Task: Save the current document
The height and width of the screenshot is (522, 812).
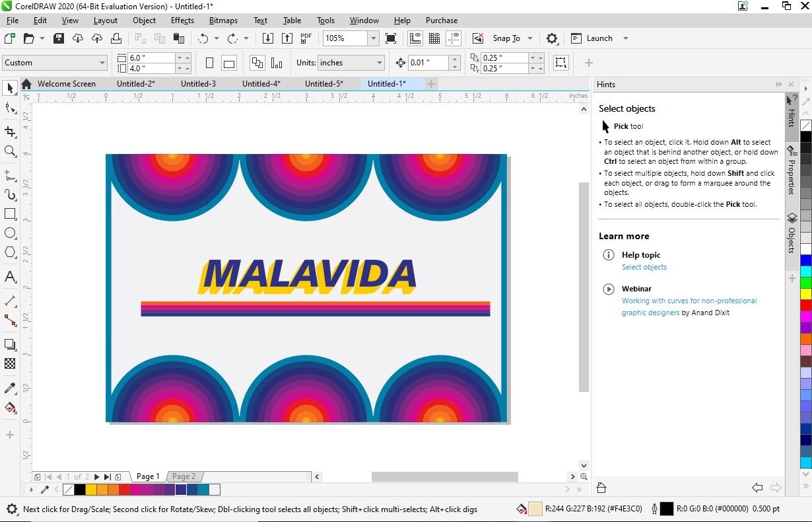Action: click(58, 38)
